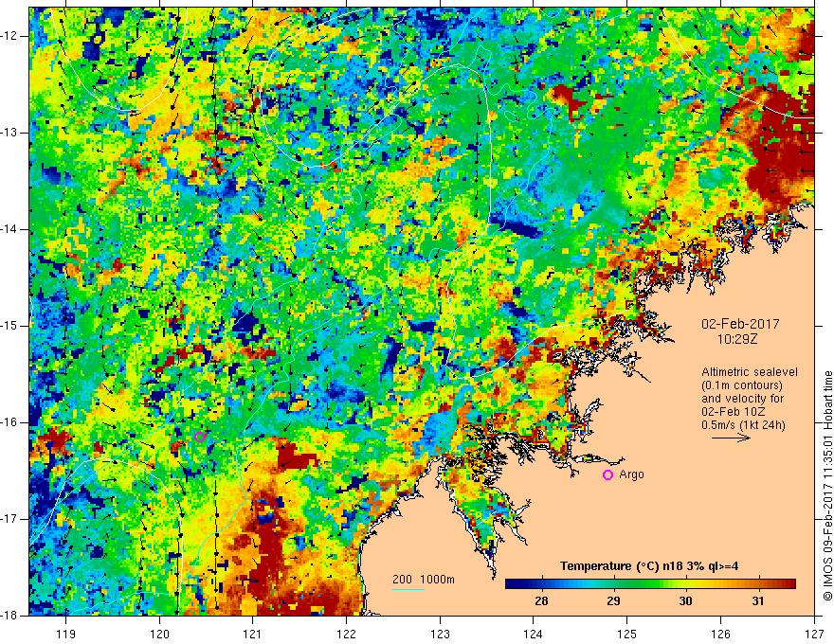Click the '124' longitude axis label
This screenshot has width=834, height=644.
coord(534,634)
